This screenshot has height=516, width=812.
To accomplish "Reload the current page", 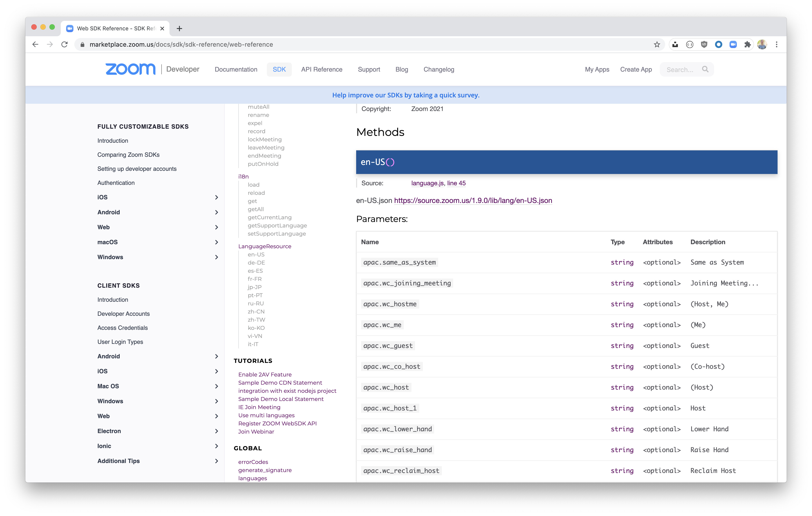I will tap(64, 44).
